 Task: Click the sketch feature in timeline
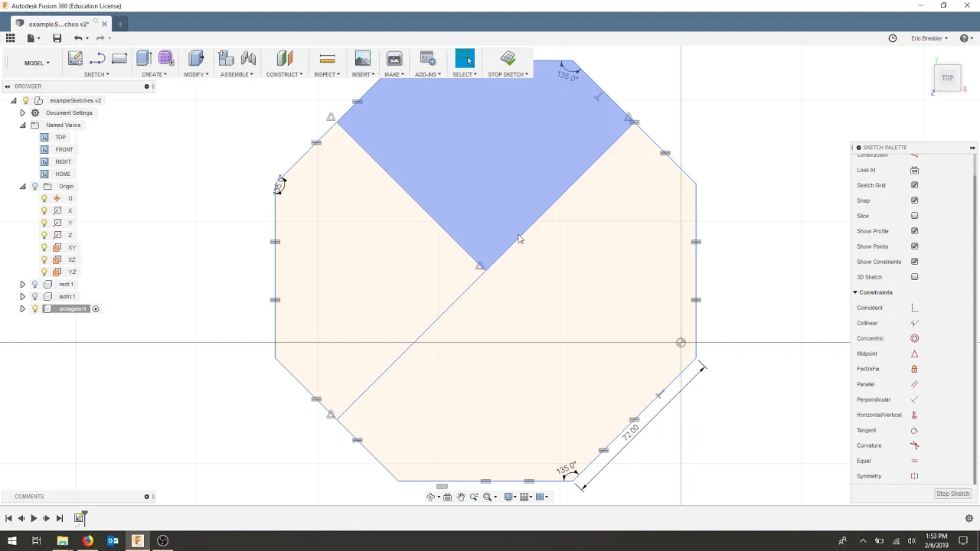[79, 518]
